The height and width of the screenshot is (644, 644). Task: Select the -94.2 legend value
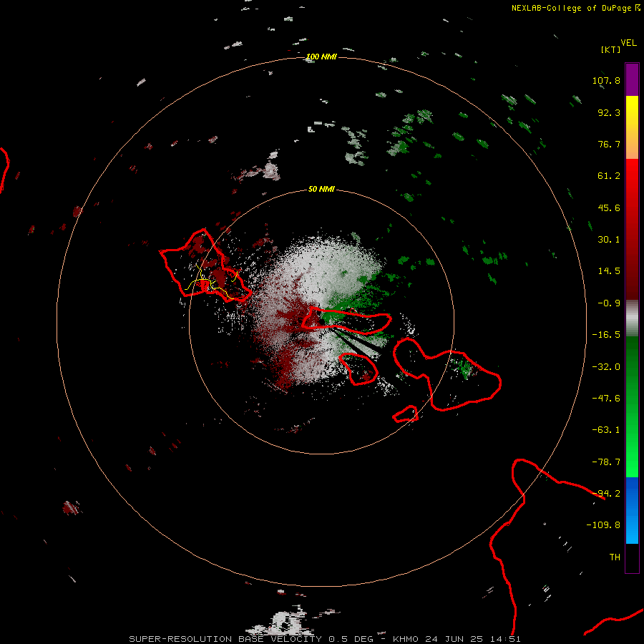606,494
